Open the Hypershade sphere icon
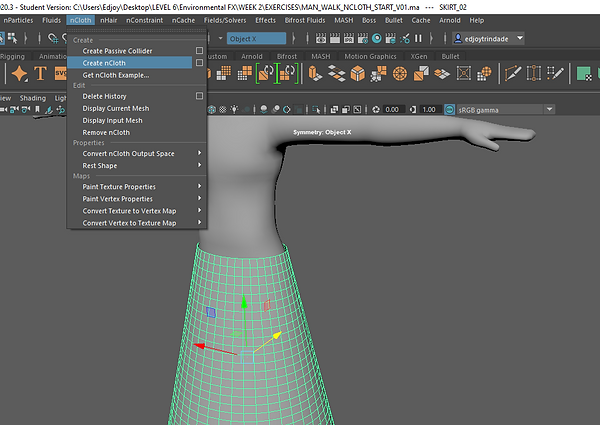This screenshot has width=600, height=425. tap(377, 38)
